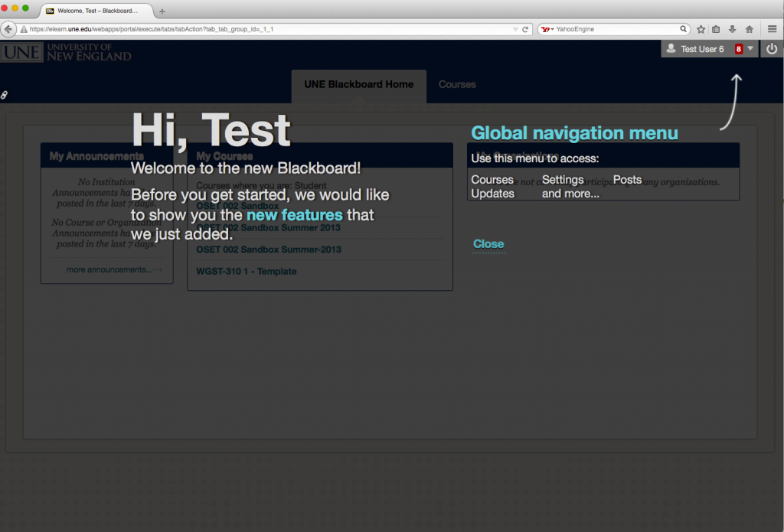Click the Blackboard logout power icon

point(772,48)
